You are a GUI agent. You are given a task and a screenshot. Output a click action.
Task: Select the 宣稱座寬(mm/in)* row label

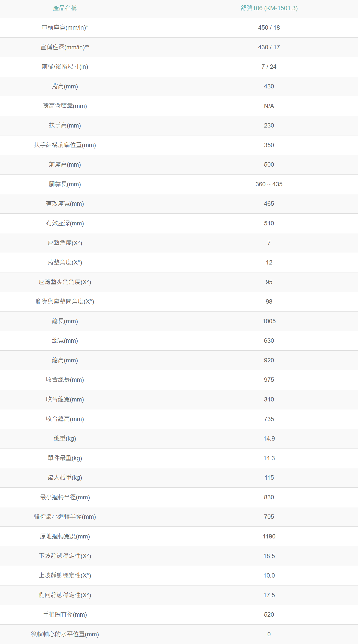(x=65, y=28)
